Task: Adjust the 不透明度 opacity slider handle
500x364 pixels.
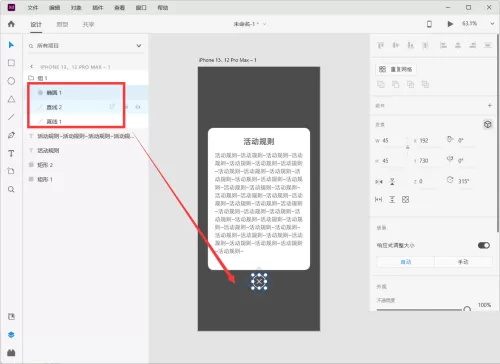Action: 467,309
